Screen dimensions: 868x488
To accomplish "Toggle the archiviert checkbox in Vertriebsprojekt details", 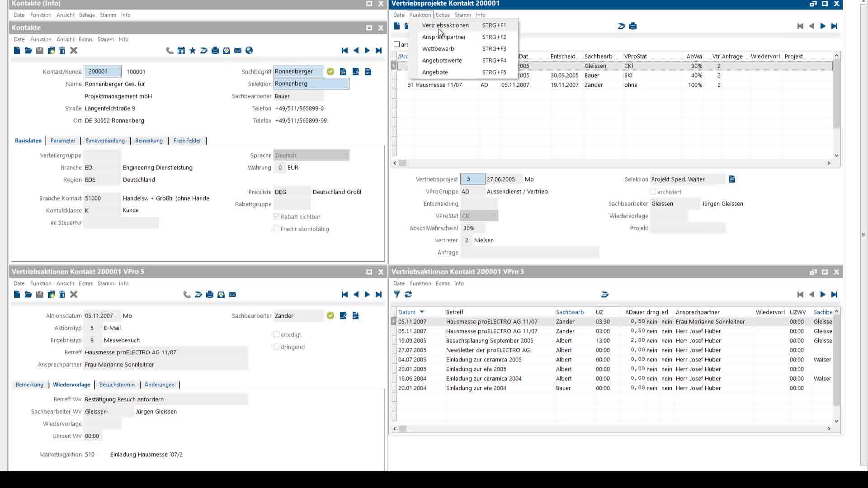I will [x=653, y=192].
